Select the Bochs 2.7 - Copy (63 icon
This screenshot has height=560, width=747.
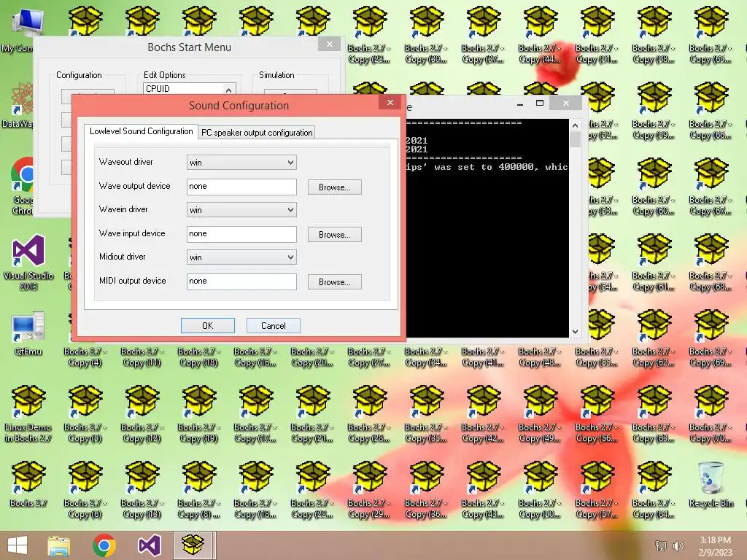[654, 414]
